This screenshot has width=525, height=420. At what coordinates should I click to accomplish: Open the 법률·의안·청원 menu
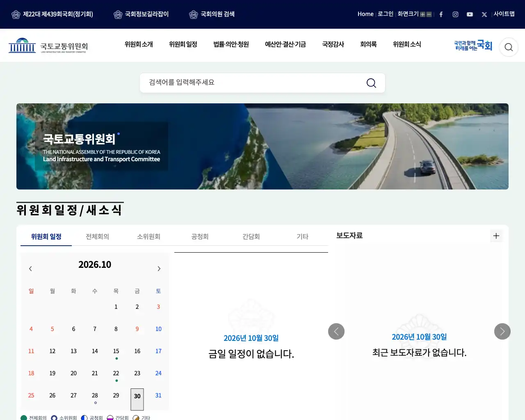pos(231,44)
